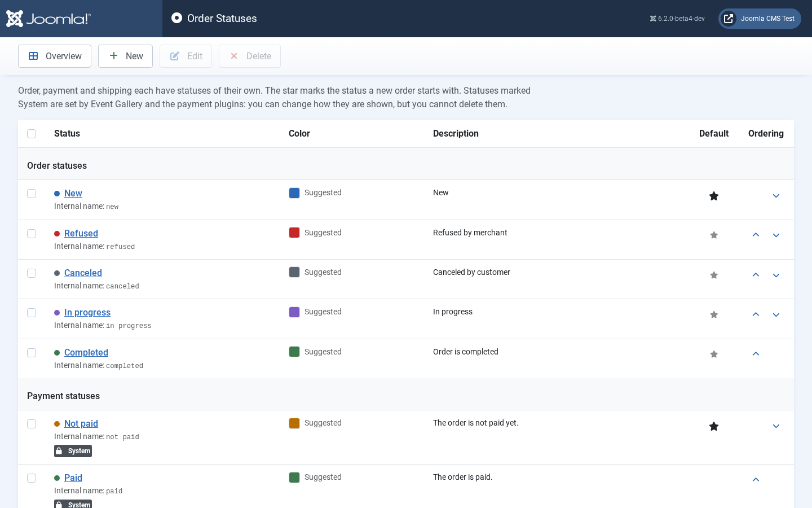Open the Overview toolbar button
The width and height of the screenshot is (812, 508).
(x=55, y=56)
